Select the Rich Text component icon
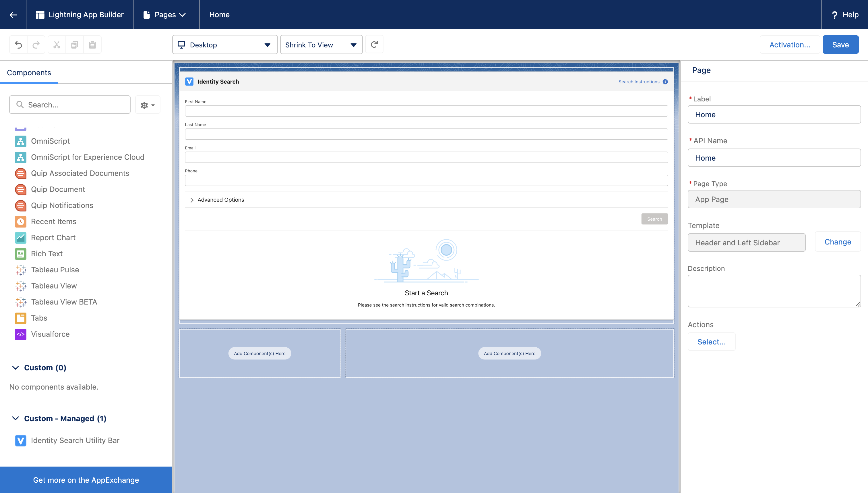 pyautogui.click(x=21, y=254)
